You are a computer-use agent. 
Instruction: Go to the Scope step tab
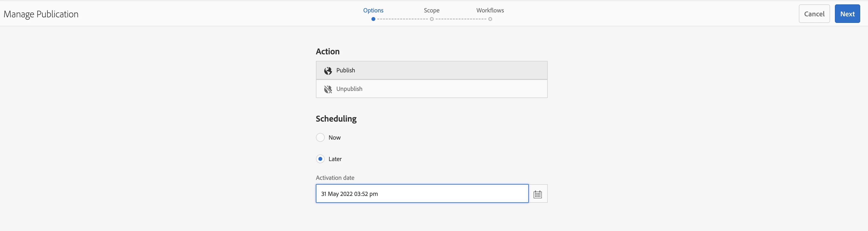click(432, 10)
